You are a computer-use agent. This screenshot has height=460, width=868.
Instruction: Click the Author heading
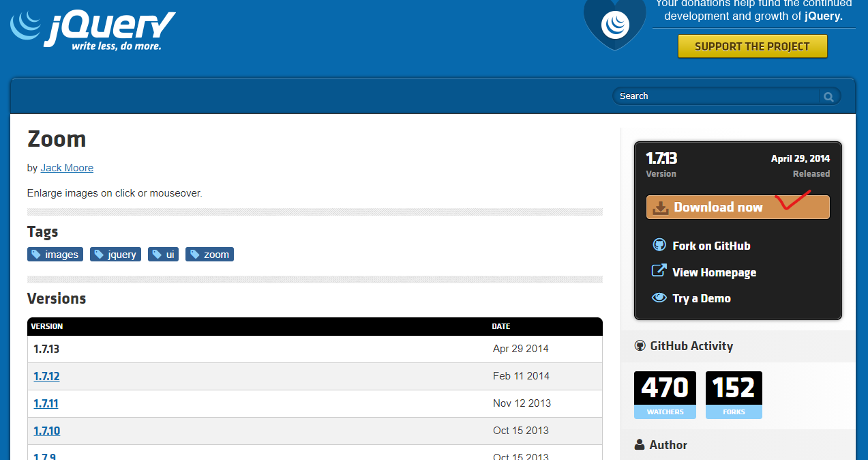668,445
